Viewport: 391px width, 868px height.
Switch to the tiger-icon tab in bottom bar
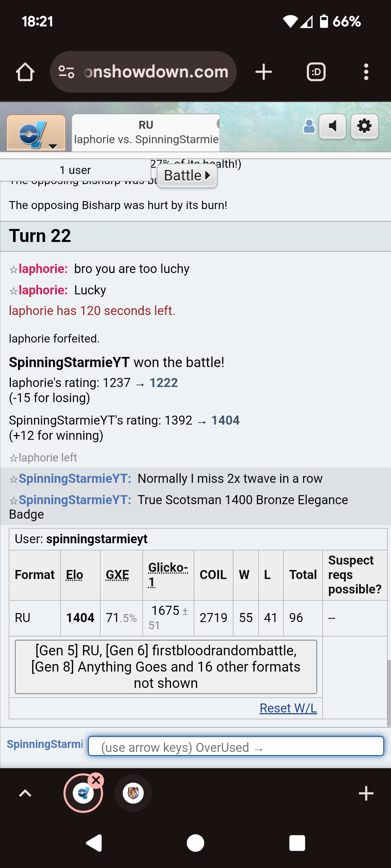click(x=133, y=793)
